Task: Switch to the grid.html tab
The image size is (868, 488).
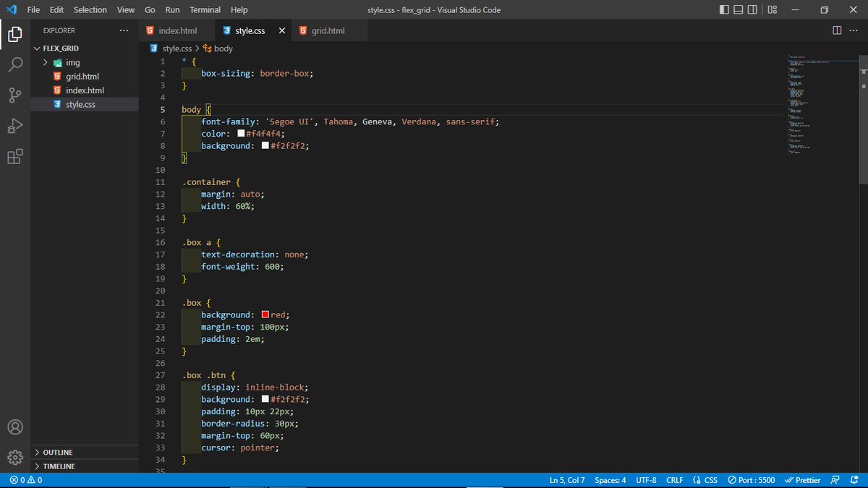Action: tap(328, 30)
